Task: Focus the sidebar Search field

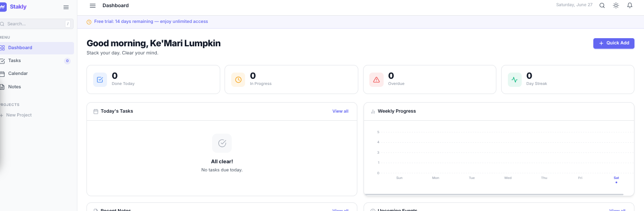Action: click(x=36, y=23)
